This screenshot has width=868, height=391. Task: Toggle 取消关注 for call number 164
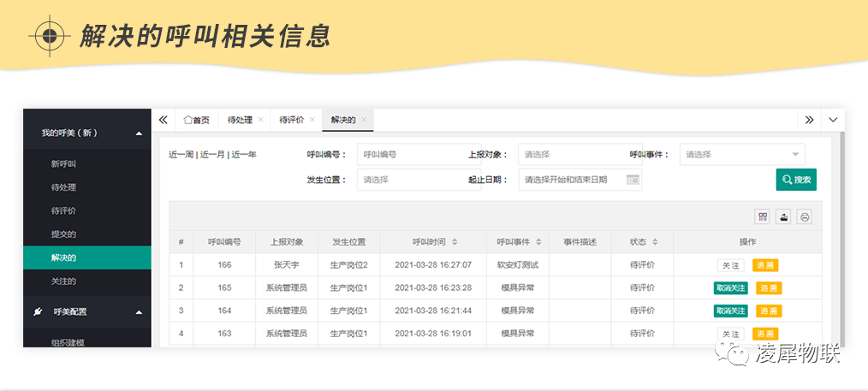(730, 311)
